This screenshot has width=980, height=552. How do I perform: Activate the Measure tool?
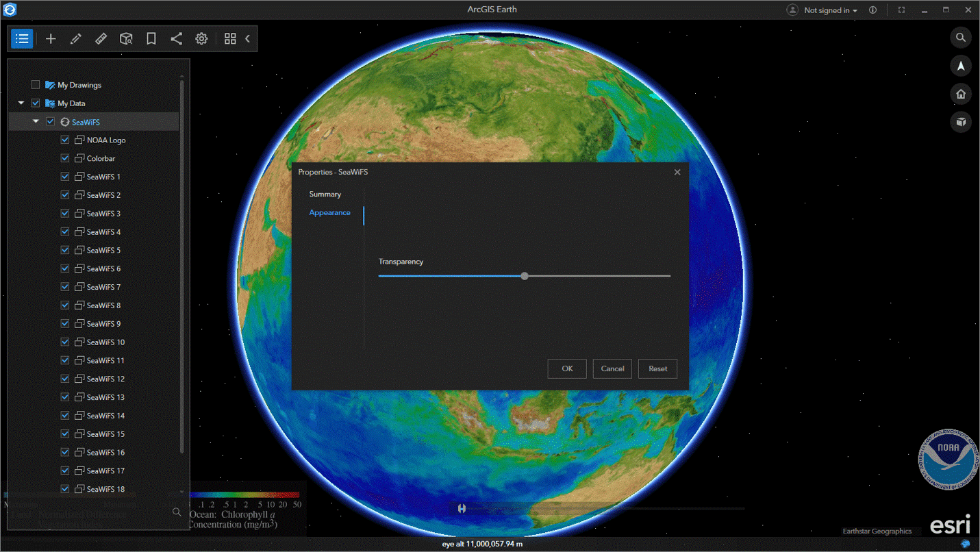(x=101, y=38)
